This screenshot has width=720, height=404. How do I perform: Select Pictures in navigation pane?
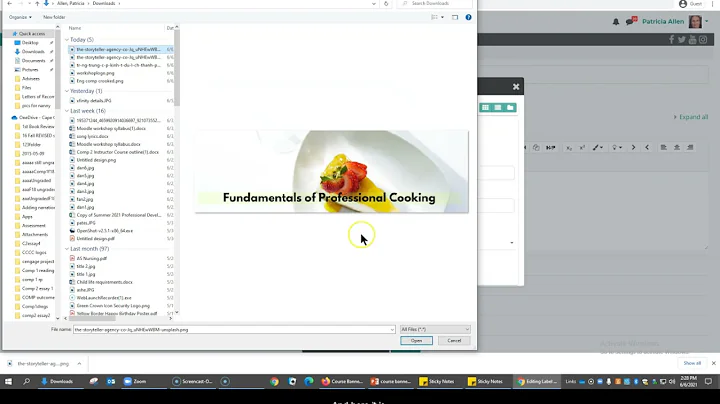click(x=30, y=70)
